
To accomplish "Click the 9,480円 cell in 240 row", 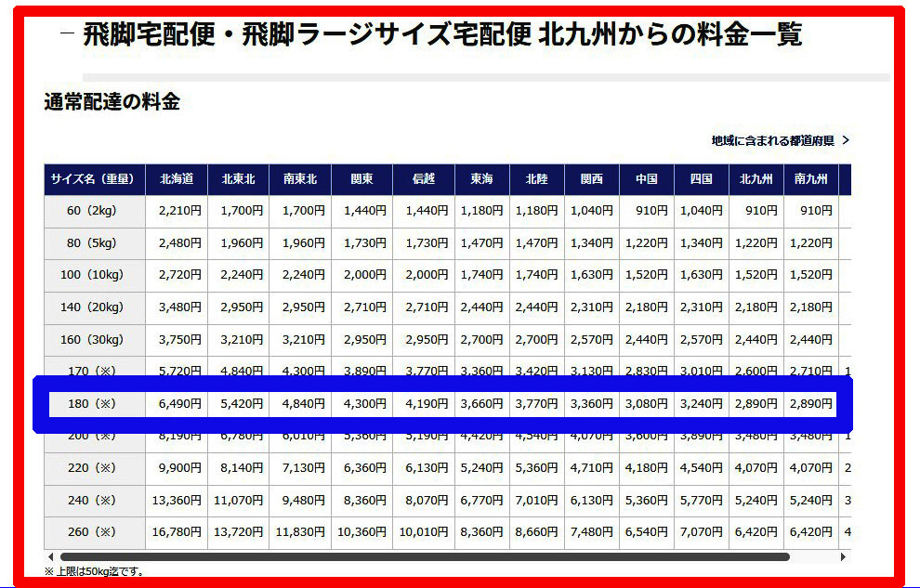I will click(300, 501).
